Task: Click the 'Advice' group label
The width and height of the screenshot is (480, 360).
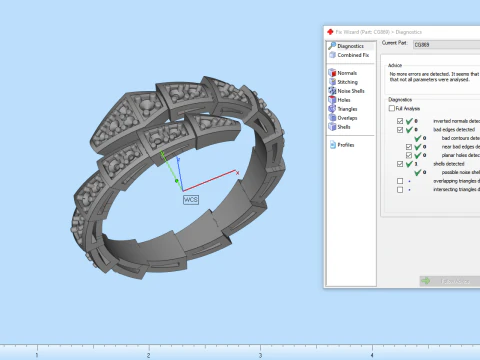Action: (x=395, y=65)
